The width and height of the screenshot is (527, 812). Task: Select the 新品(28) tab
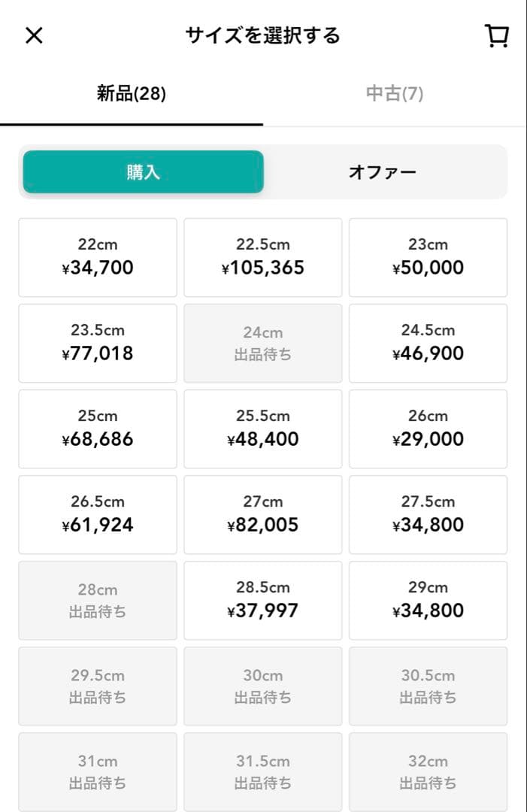[x=132, y=94]
